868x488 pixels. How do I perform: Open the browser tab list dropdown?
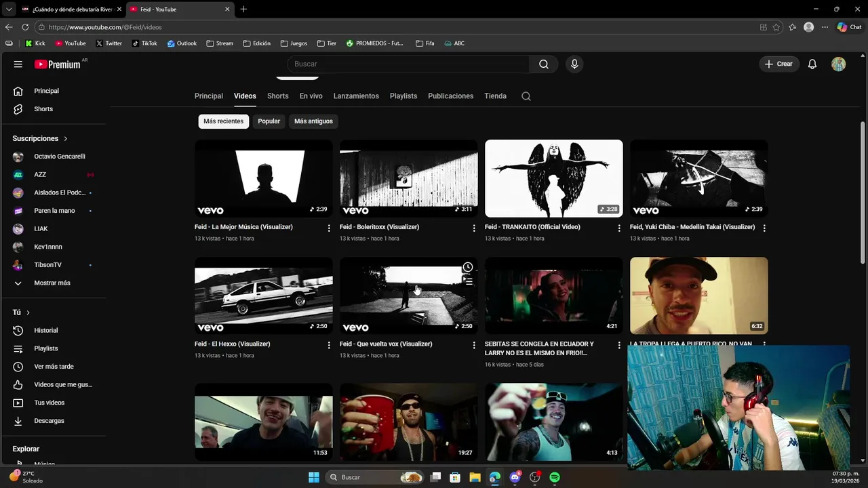click(9, 9)
